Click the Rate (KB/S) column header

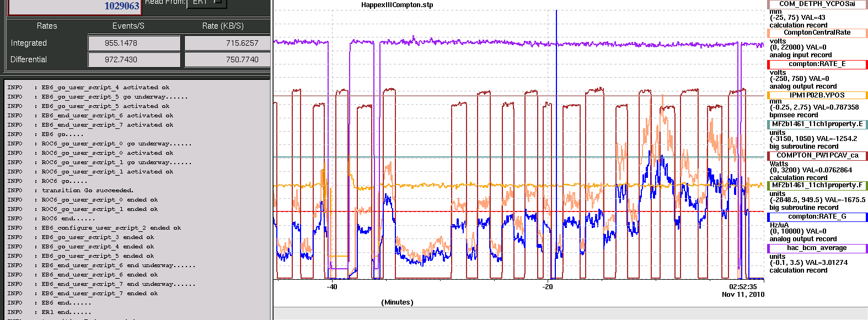(x=223, y=26)
